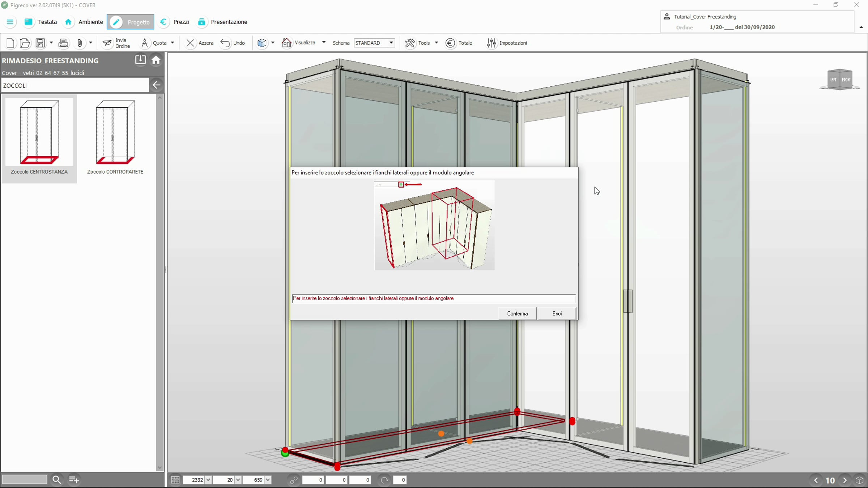This screenshot has height=488, width=868.
Task: Toggle the link chain icon in status bar
Action: (x=294, y=480)
